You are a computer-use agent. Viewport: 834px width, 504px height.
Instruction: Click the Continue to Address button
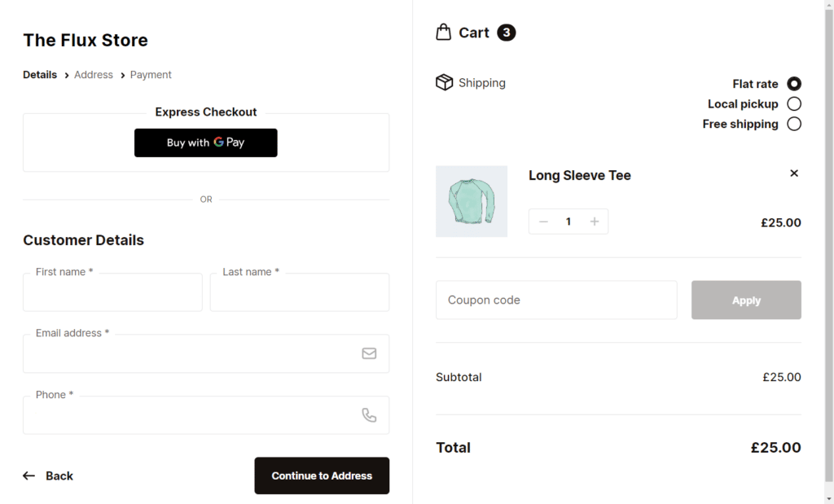(x=321, y=476)
